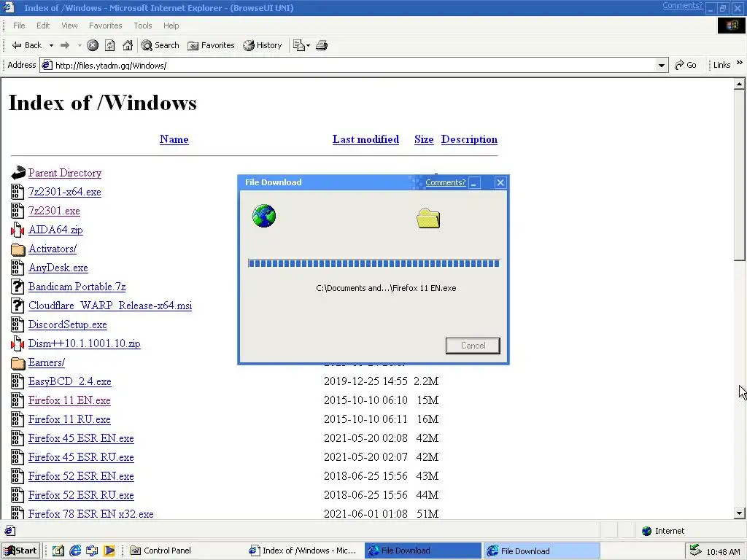Click the download progress bar
747x560 pixels.
pos(373,263)
